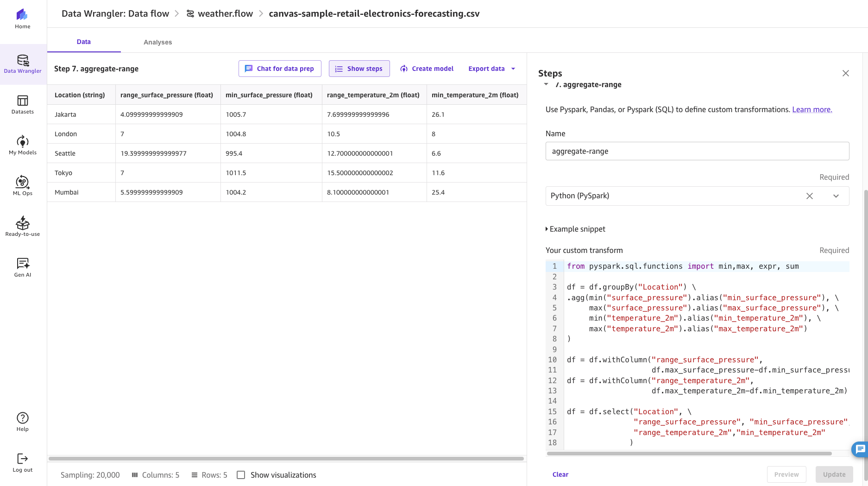Image resolution: width=868 pixels, height=486 pixels.
Task: Open the Gen AI section
Action: click(x=22, y=267)
